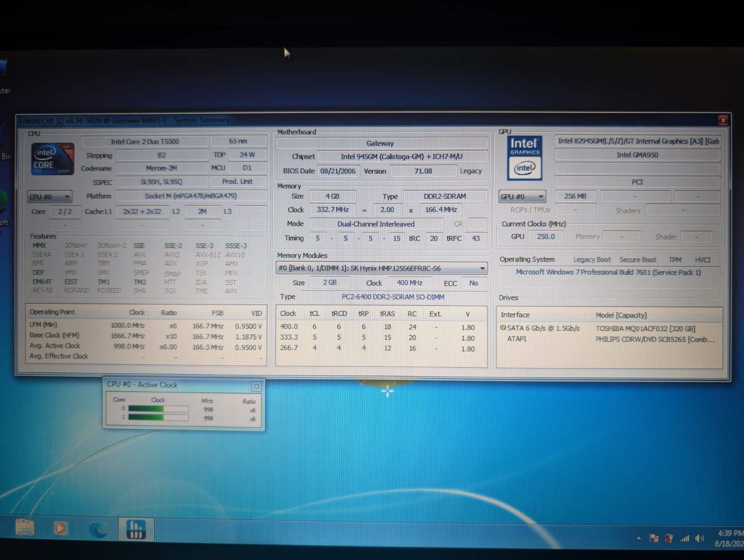The height and width of the screenshot is (560, 744).
Task: Click the SL9SH, SL9SQ SSPEC value
Action: (x=162, y=182)
